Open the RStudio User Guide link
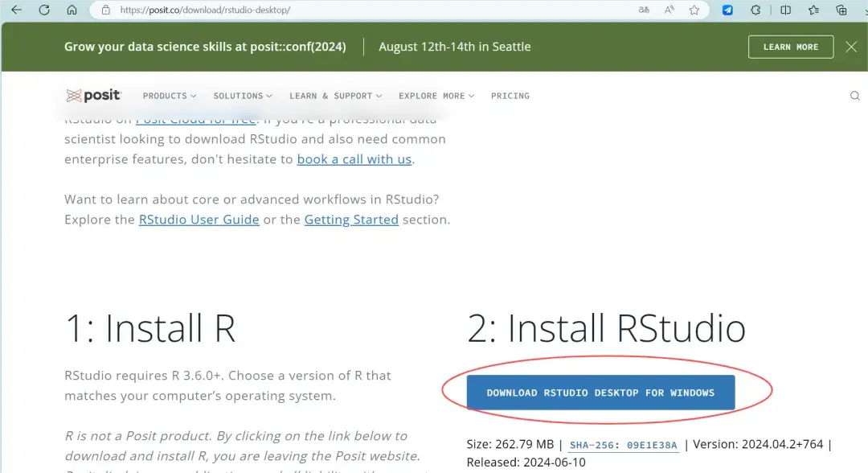This screenshot has height=473, width=868. [199, 219]
